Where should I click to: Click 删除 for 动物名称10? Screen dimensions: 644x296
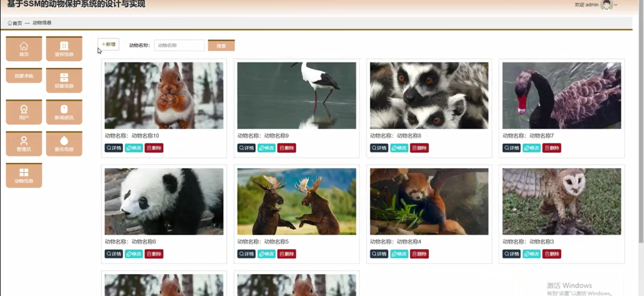(154, 148)
